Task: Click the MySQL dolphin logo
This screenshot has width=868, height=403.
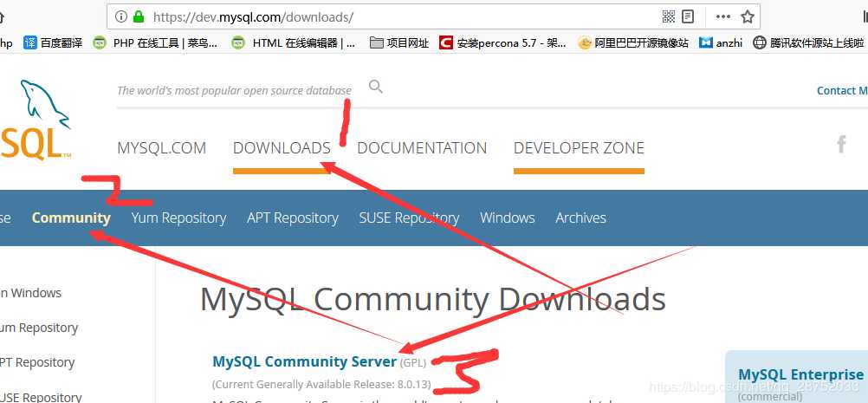Action: click(36, 120)
